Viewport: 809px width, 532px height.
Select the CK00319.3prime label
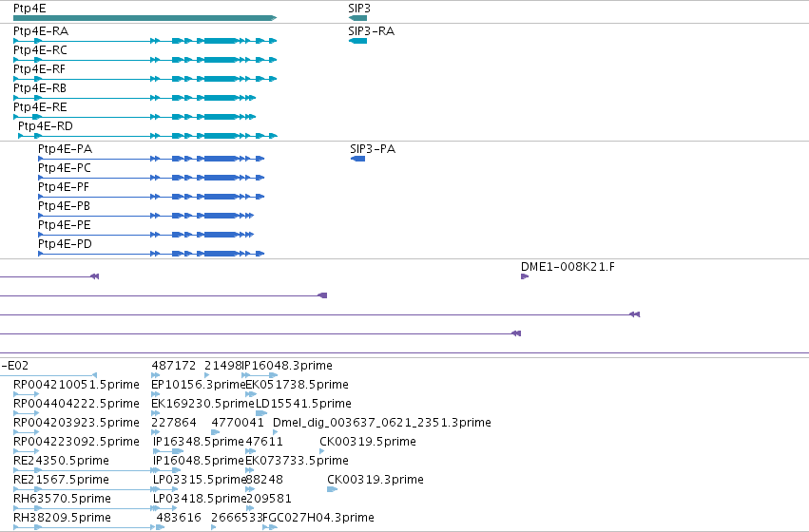pos(376,480)
